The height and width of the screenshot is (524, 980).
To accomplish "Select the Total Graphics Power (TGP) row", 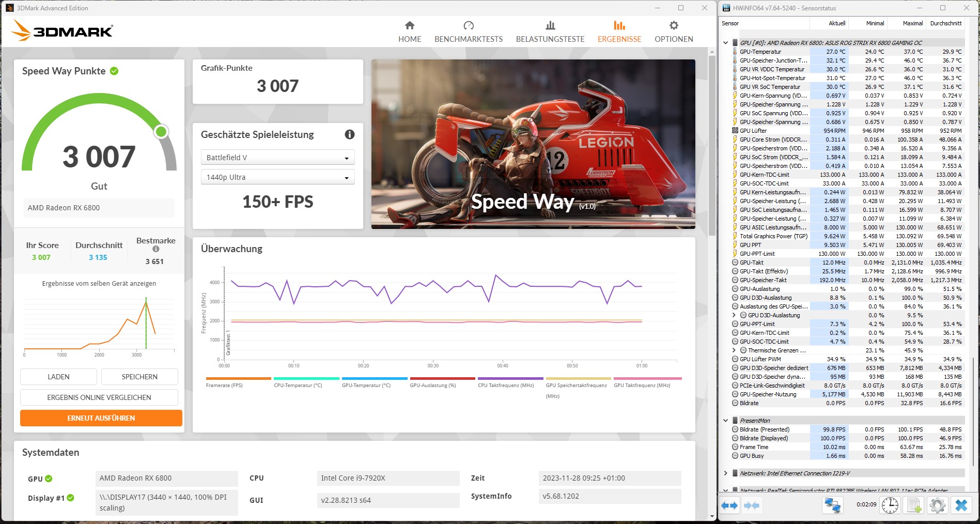I will tap(847, 236).
